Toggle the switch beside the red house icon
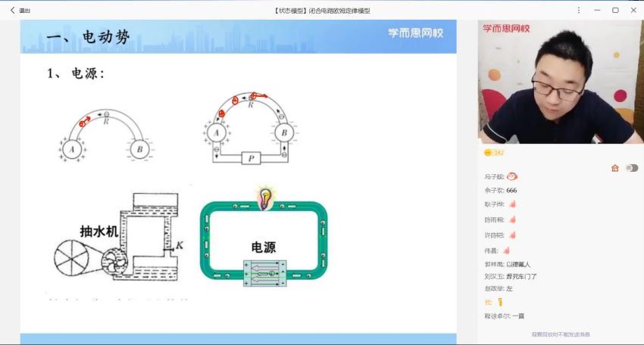This screenshot has height=345, width=644. pyautogui.click(x=632, y=168)
